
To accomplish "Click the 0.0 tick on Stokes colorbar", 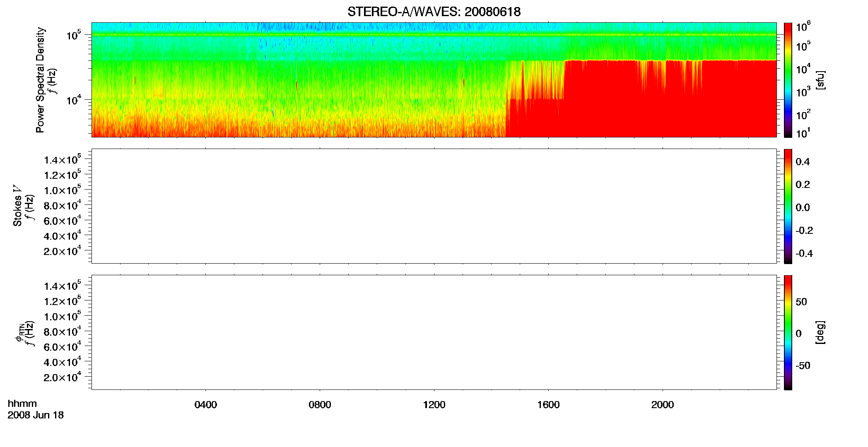I will pyautogui.click(x=803, y=208).
